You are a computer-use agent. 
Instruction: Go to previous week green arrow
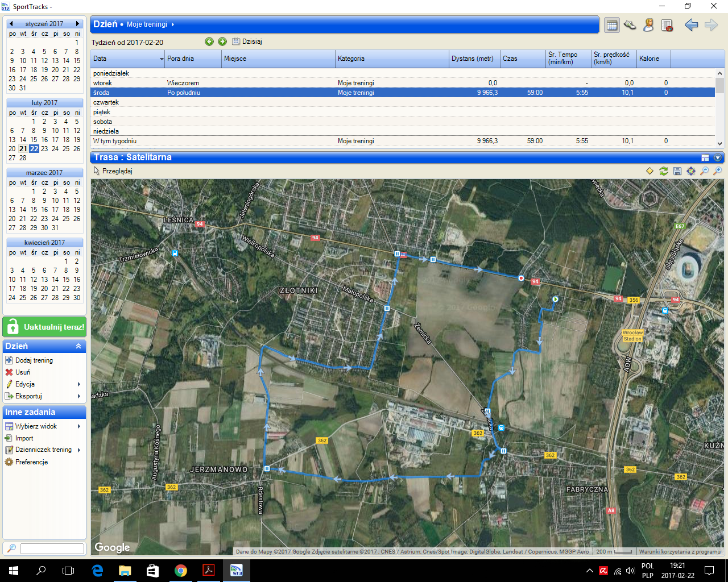click(209, 41)
